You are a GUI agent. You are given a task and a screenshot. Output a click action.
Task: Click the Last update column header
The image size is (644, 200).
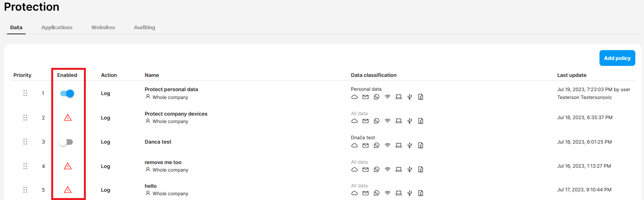[x=572, y=75]
